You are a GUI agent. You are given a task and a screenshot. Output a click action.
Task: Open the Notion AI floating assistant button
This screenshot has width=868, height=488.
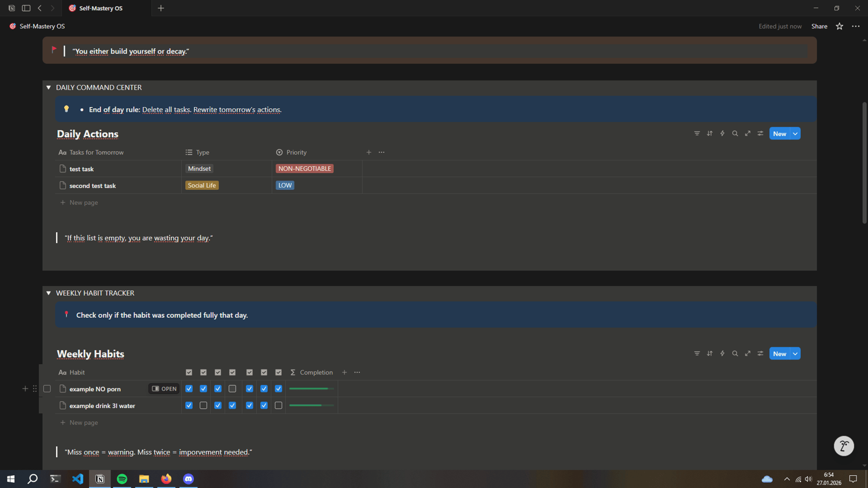[844, 446]
